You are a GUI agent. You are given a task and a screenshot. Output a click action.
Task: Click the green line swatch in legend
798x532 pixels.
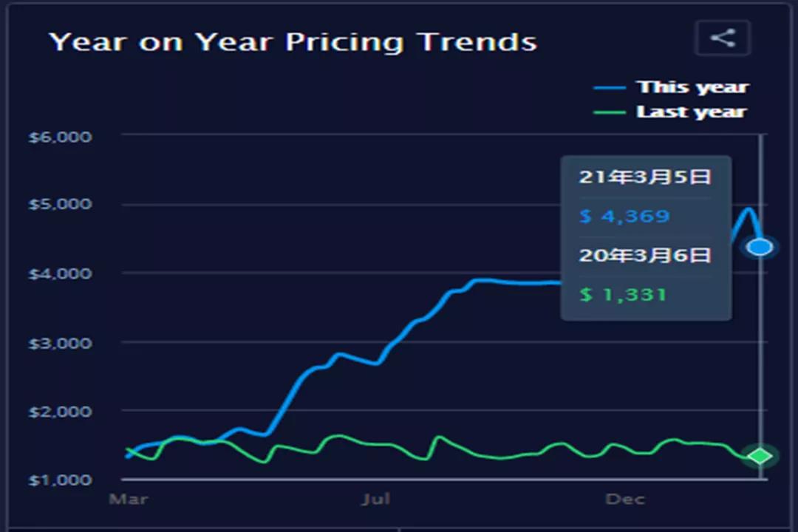(610, 113)
